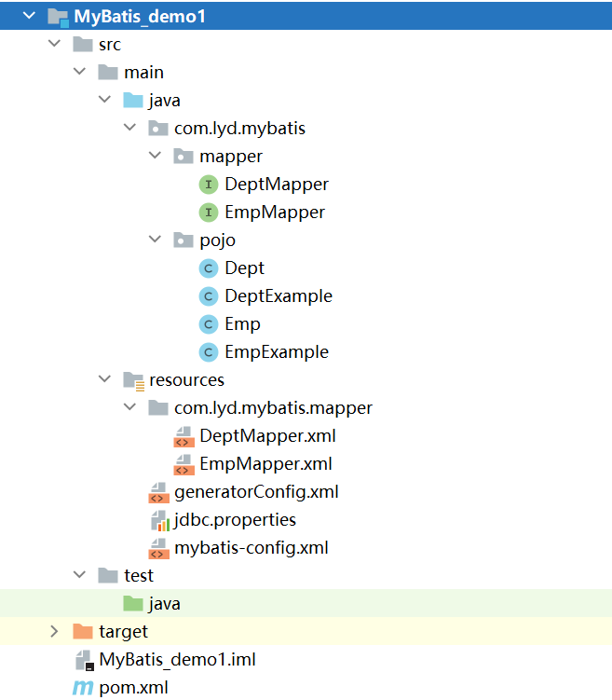This screenshot has height=700, width=612.
Task: Click the com.lyd.mybatis package icon
Action: [158, 128]
